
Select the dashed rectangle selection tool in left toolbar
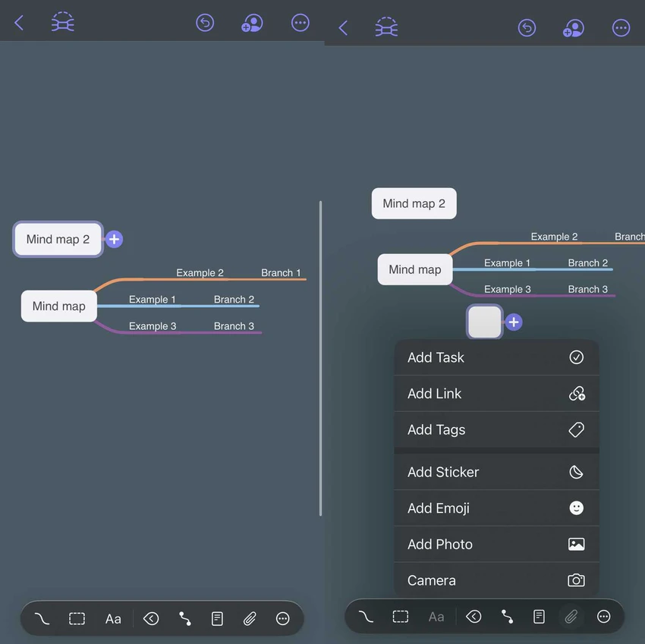click(77, 618)
